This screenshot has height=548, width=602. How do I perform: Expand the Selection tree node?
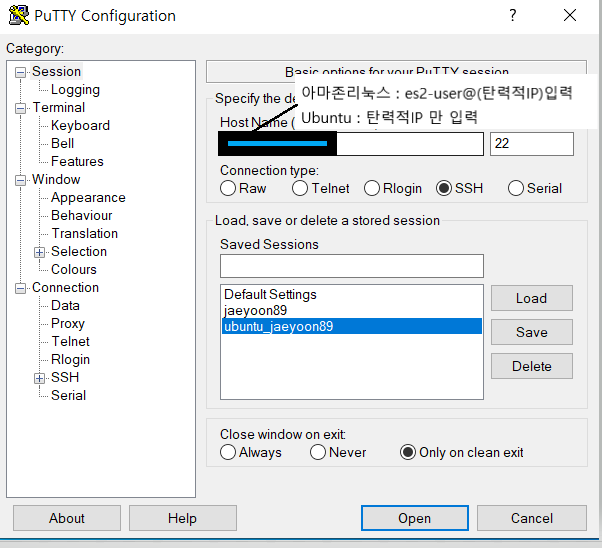pyautogui.click(x=39, y=252)
